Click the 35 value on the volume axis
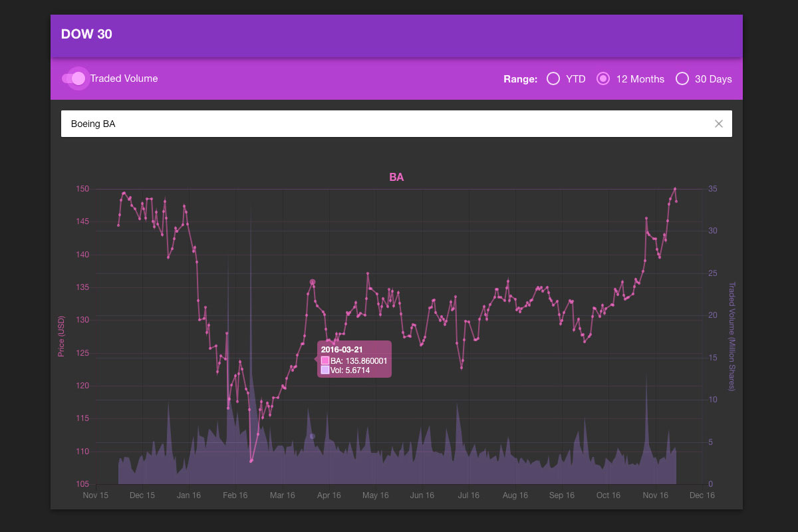This screenshot has width=798, height=532. 713,189
